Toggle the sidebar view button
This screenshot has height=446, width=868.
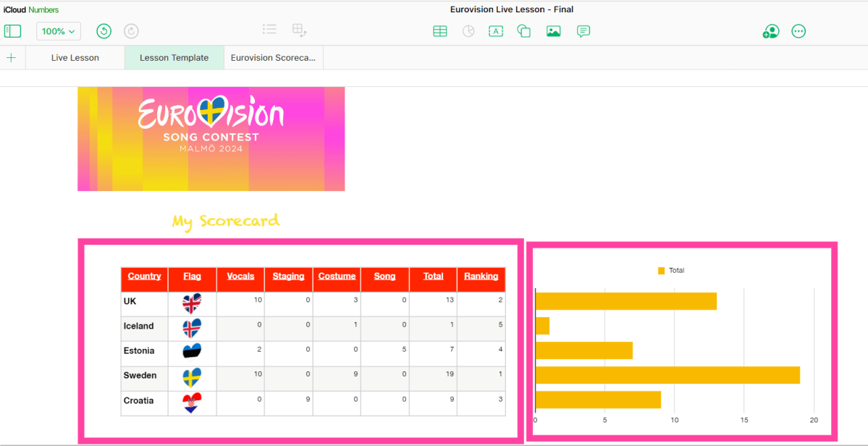pos(13,31)
